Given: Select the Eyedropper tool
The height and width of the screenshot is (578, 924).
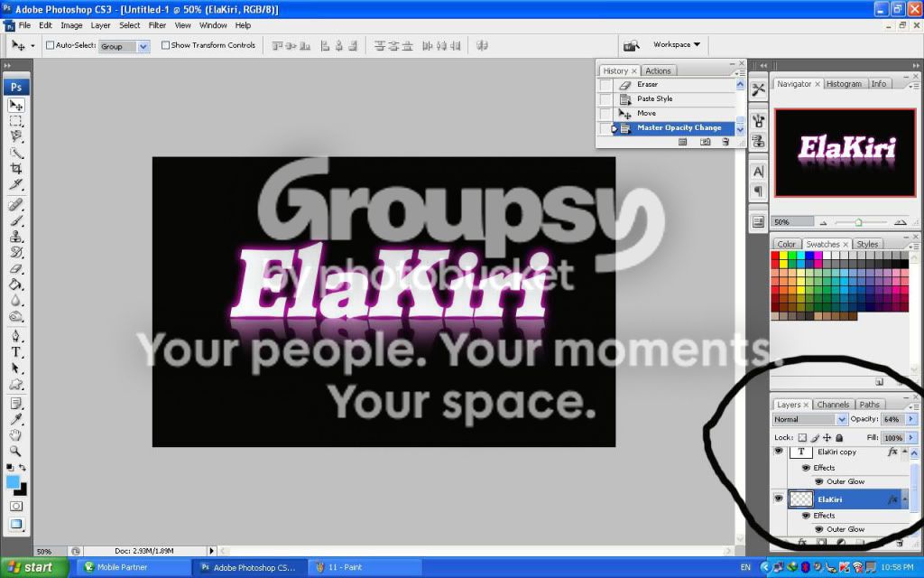Looking at the screenshot, I should coord(16,420).
